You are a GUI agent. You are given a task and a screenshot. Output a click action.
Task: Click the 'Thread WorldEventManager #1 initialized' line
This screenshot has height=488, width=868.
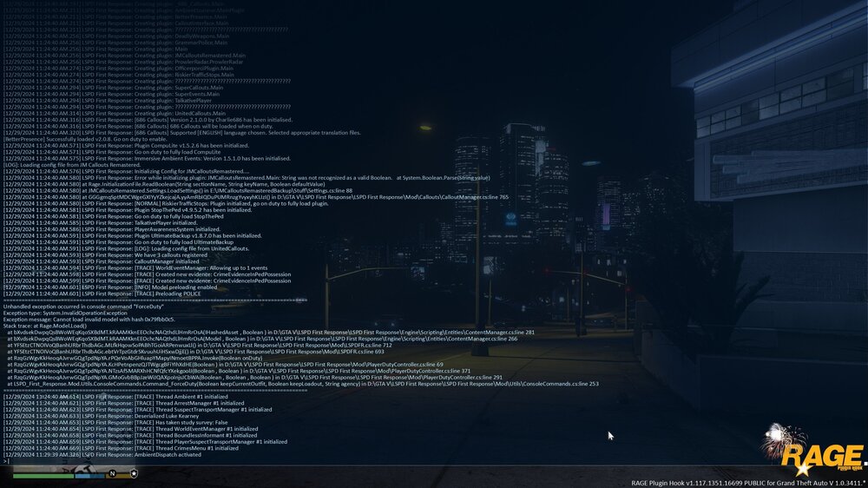[131, 429]
